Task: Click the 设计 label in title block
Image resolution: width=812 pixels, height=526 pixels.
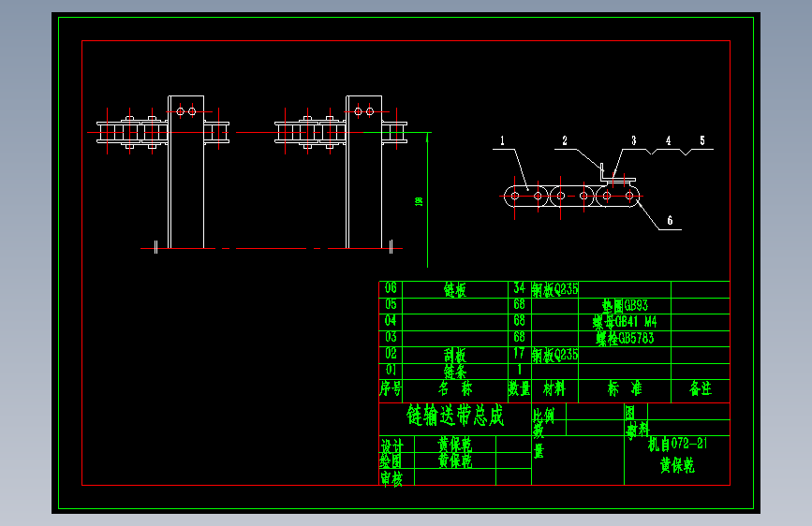Action: (x=392, y=446)
